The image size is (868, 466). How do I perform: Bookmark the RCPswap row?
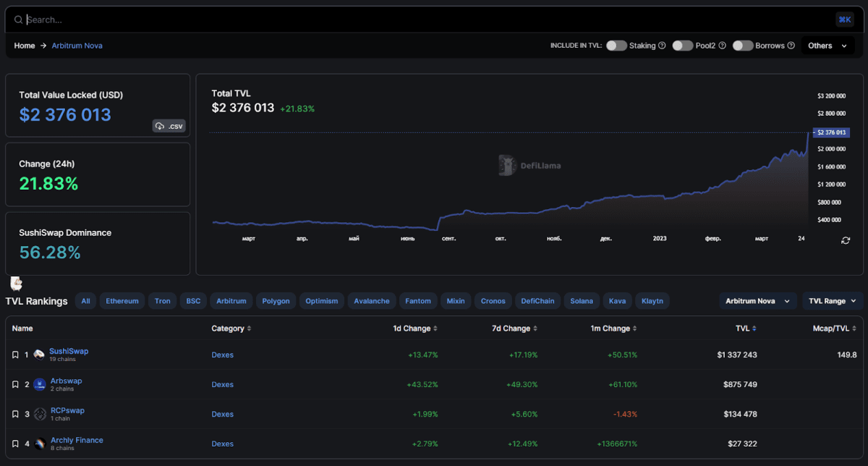15,415
